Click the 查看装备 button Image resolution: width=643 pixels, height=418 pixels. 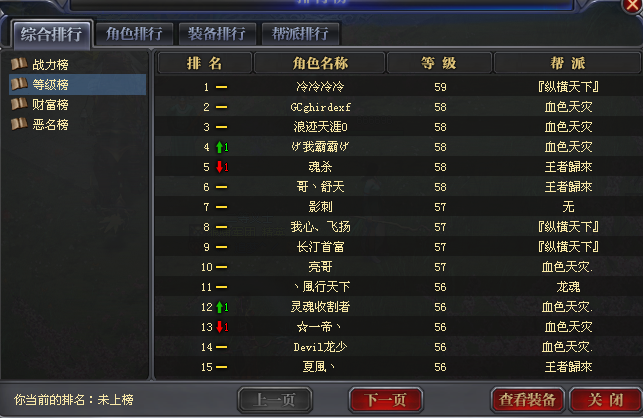tap(527, 400)
